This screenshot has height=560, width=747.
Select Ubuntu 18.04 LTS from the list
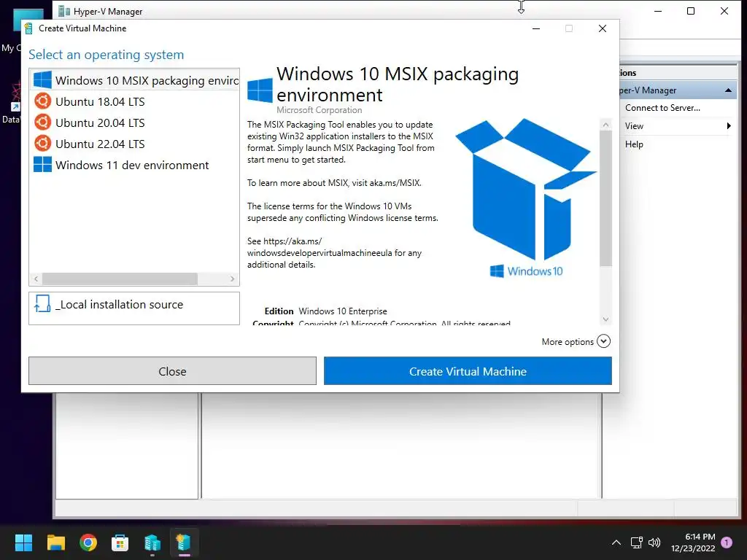(x=134, y=101)
